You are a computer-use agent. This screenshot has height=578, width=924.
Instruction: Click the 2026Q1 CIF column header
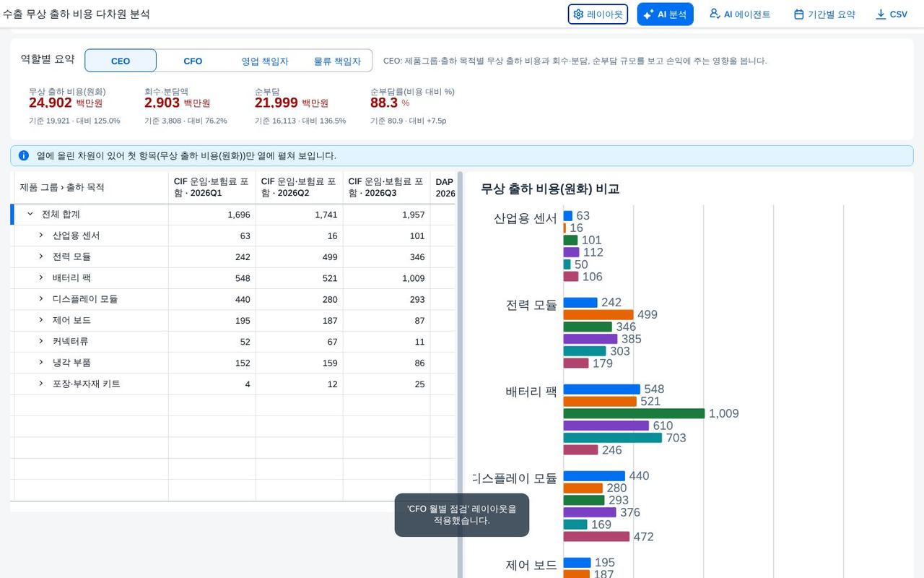point(212,187)
